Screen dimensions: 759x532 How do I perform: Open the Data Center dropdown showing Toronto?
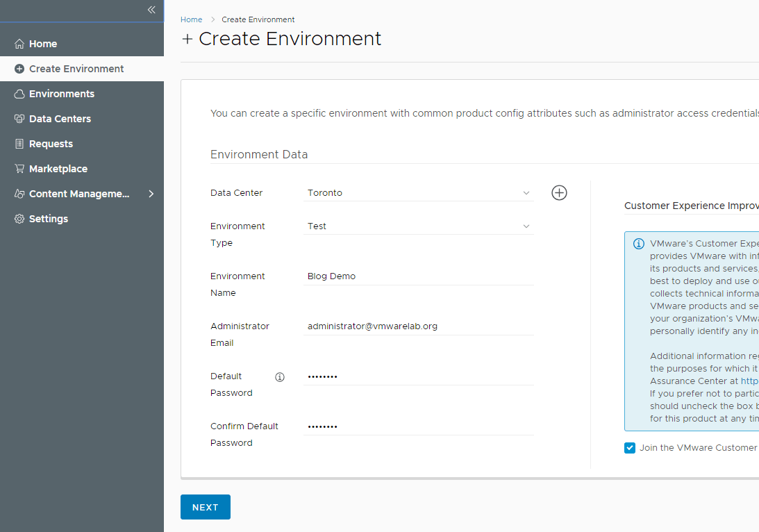(x=418, y=193)
